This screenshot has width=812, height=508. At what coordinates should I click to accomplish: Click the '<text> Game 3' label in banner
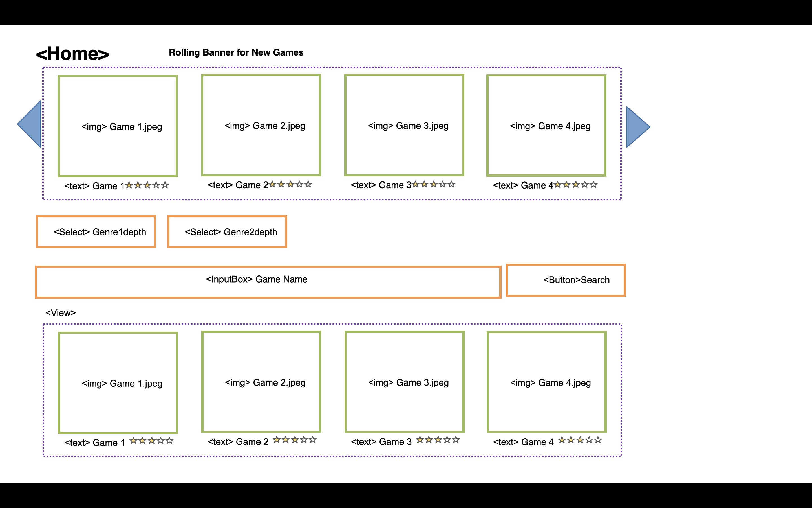[381, 185]
